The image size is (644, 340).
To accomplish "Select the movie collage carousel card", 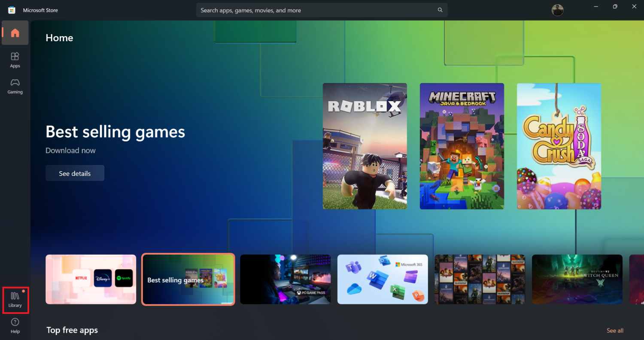I will coord(480,279).
